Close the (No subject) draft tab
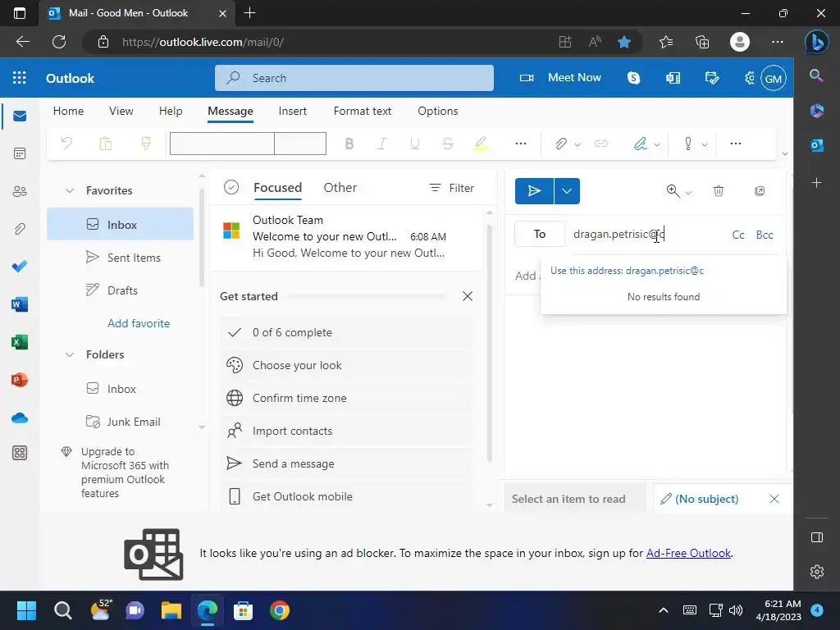This screenshot has height=630, width=840. point(774,499)
